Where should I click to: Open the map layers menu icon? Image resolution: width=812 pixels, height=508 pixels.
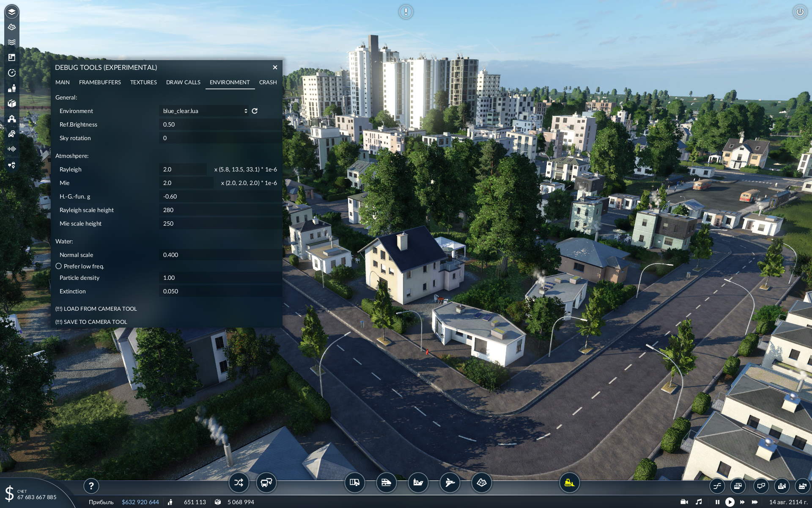(12, 11)
